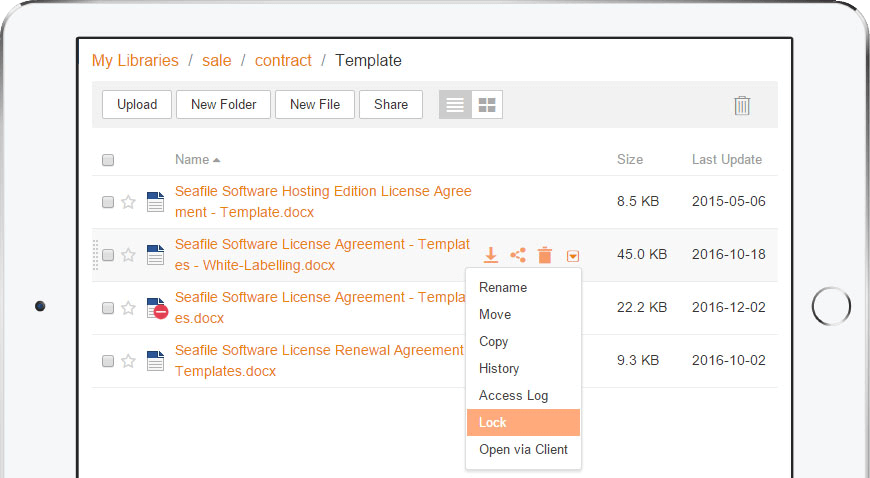Screen dimensions: 870x478
Task: Open the White-Labelling.docx file link
Action: click(322, 255)
